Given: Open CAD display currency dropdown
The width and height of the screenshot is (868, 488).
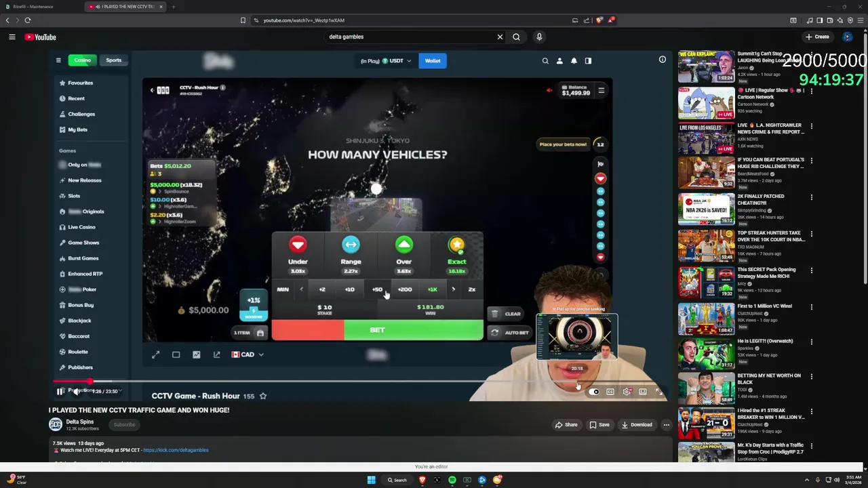Looking at the screenshot, I should (x=248, y=354).
